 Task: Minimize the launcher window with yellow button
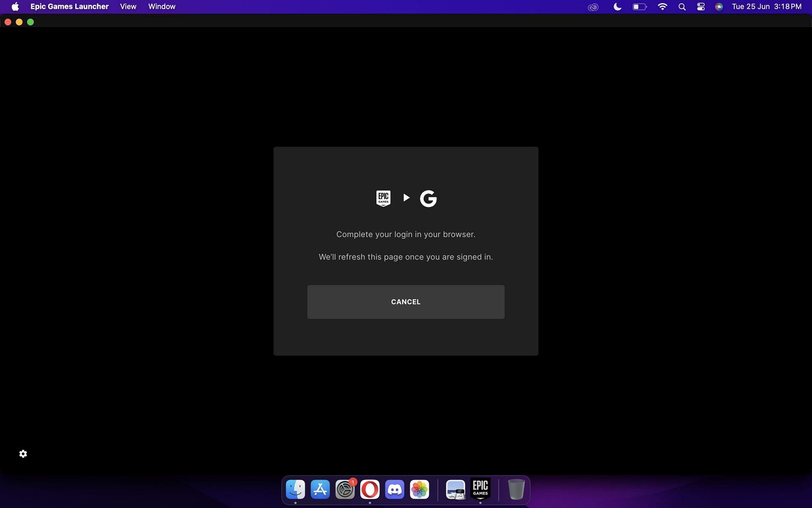coord(19,22)
